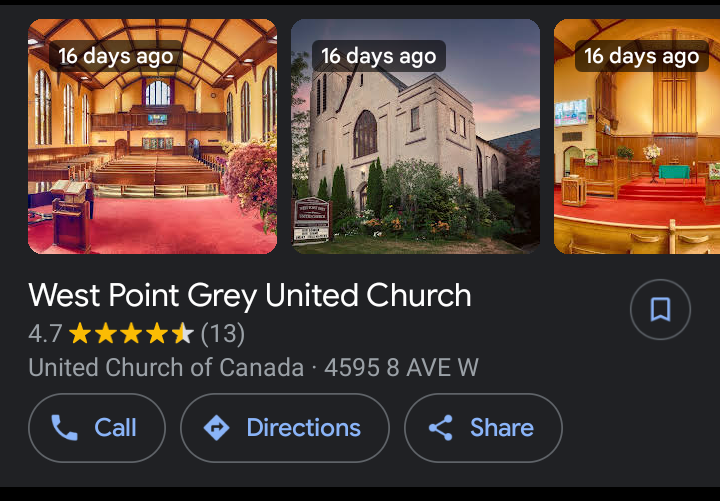
Task: Click the phone icon in the Call button
Action: pyautogui.click(x=65, y=428)
